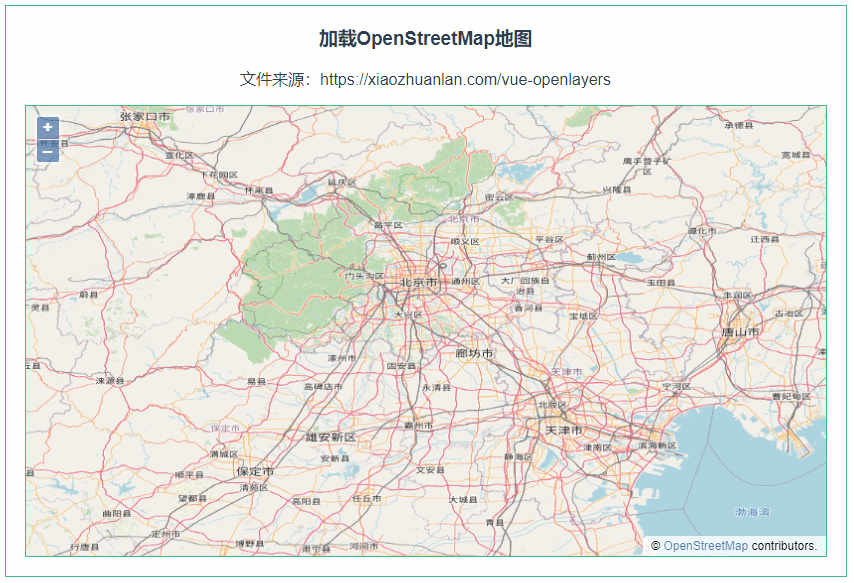Click the 怀来县 county label
Image resolution: width=854 pixels, height=583 pixels.
click(x=258, y=190)
